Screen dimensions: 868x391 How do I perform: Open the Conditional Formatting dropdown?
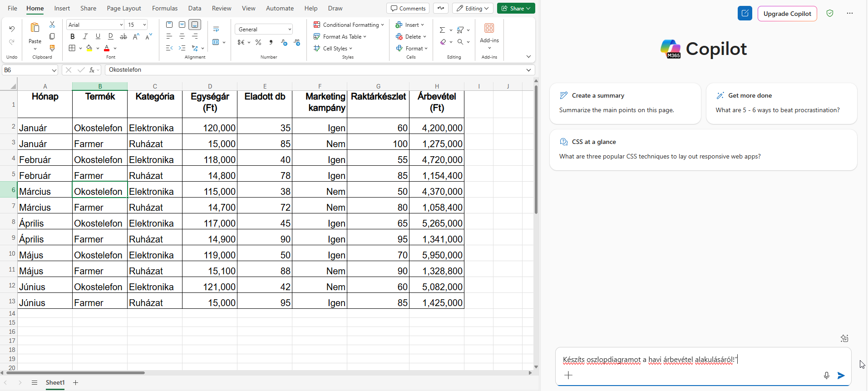click(349, 25)
